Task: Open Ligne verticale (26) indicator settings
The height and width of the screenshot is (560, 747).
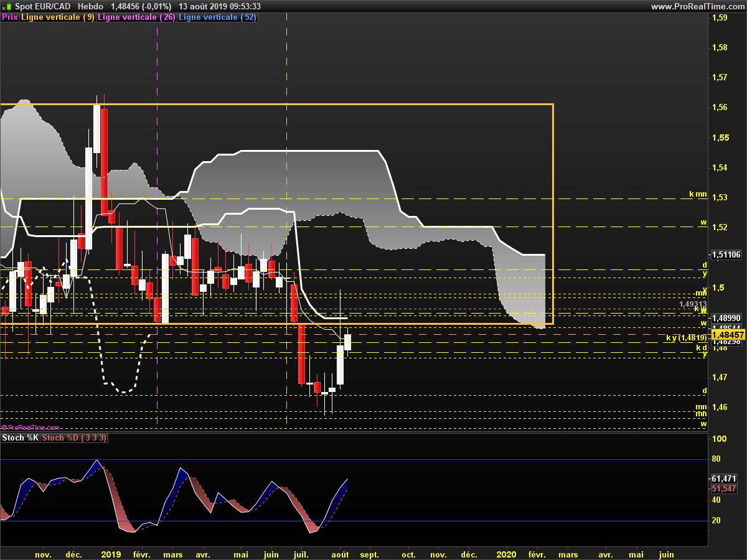Action: 136,17
